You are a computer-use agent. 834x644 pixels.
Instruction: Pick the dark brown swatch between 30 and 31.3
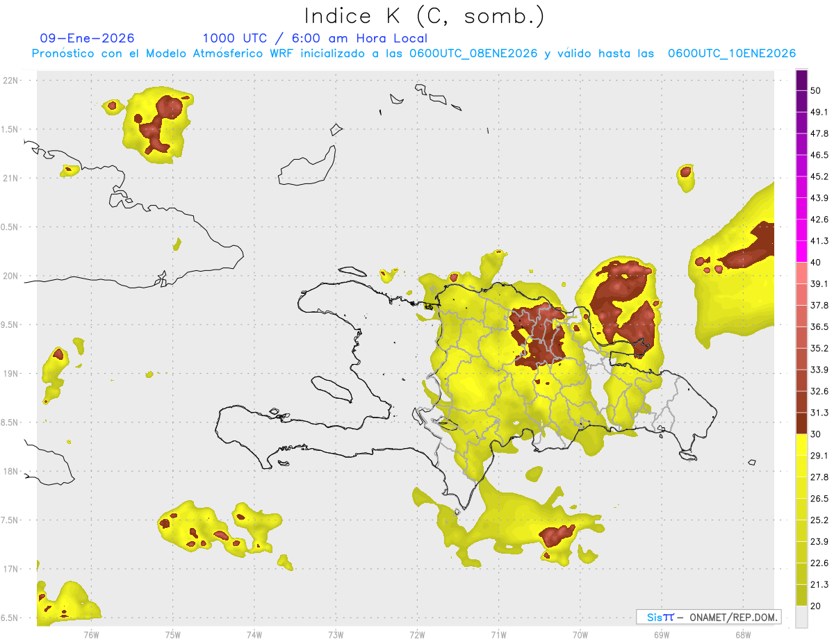coord(802,424)
